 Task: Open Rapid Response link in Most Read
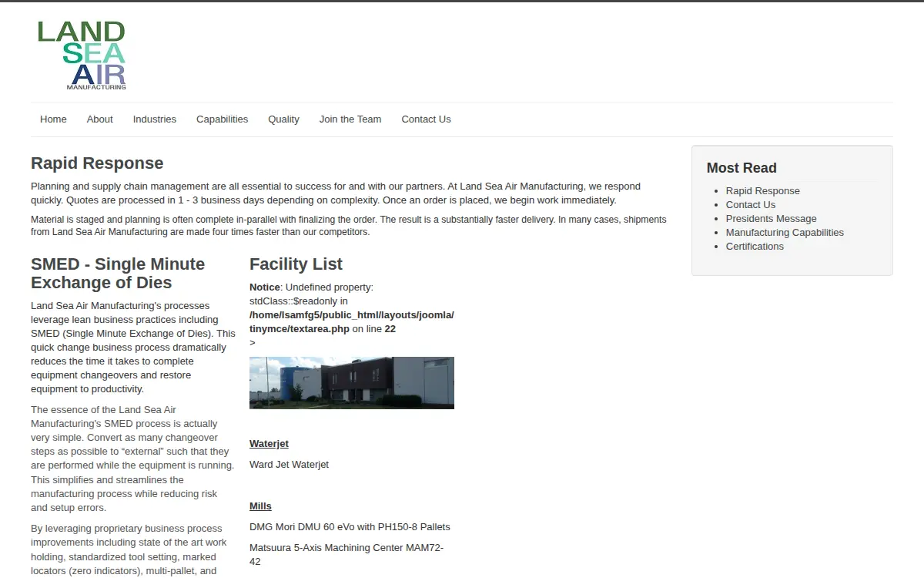[x=762, y=191]
